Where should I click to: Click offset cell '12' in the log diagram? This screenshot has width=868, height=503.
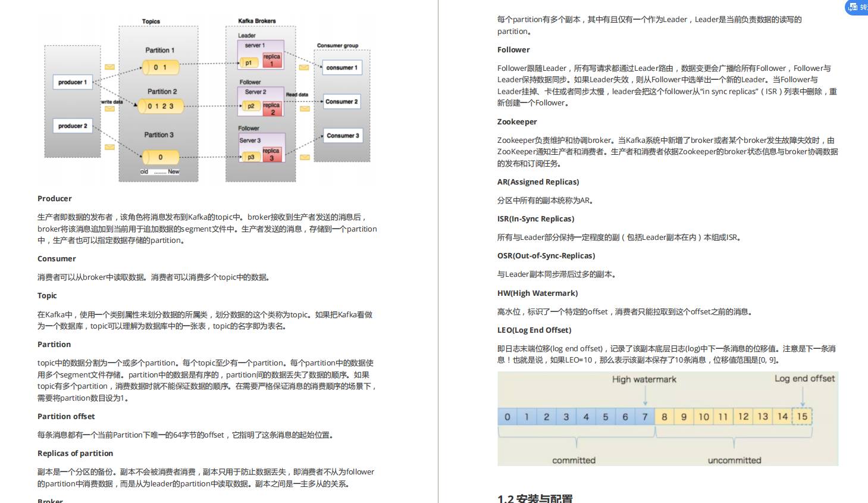(743, 417)
